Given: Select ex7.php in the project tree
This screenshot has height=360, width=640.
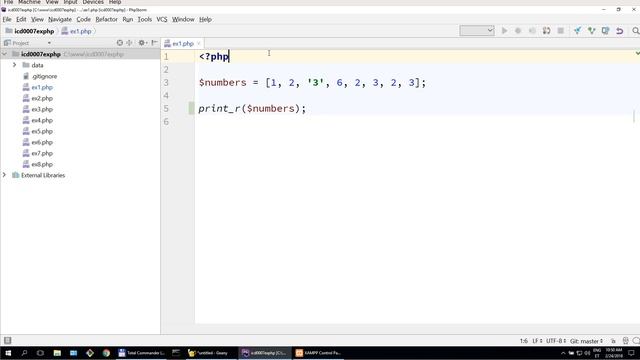Looking at the screenshot, I should tap(42, 153).
